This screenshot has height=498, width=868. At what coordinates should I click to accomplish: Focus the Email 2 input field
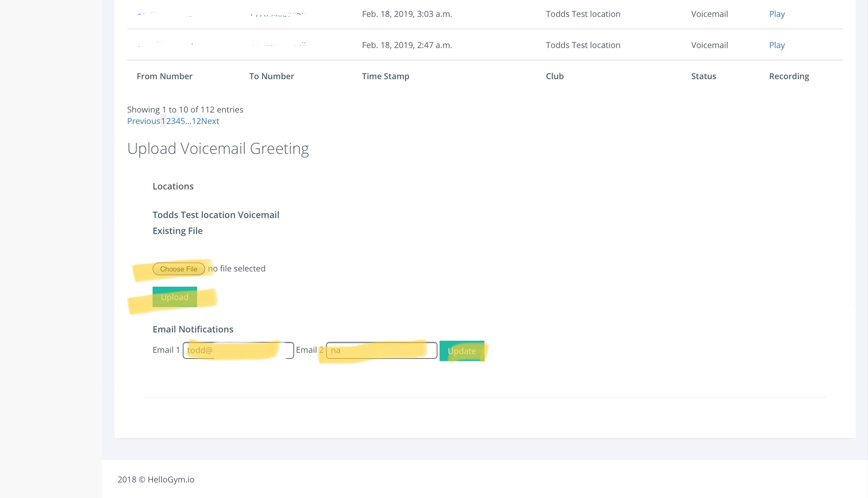(x=381, y=350)
